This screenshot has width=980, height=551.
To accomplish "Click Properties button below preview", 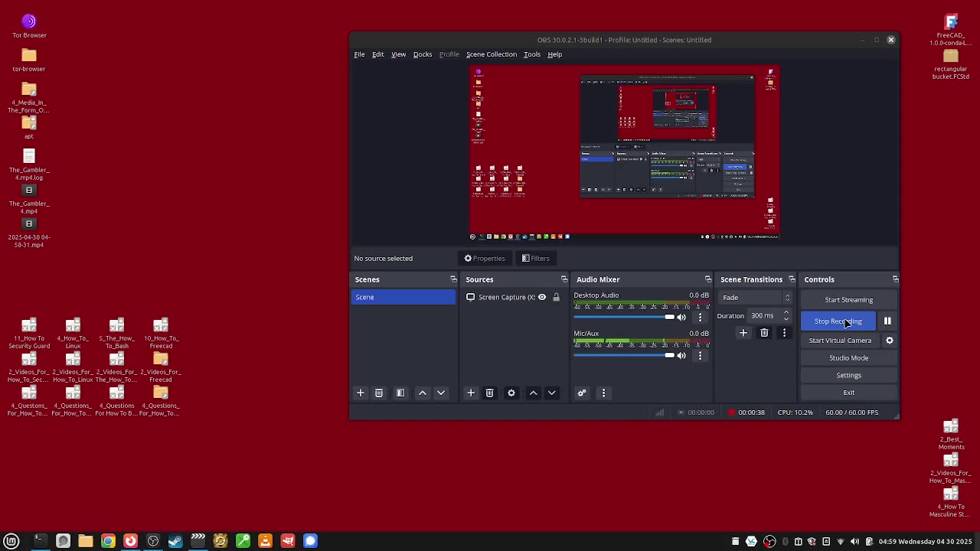I will 485,259.
